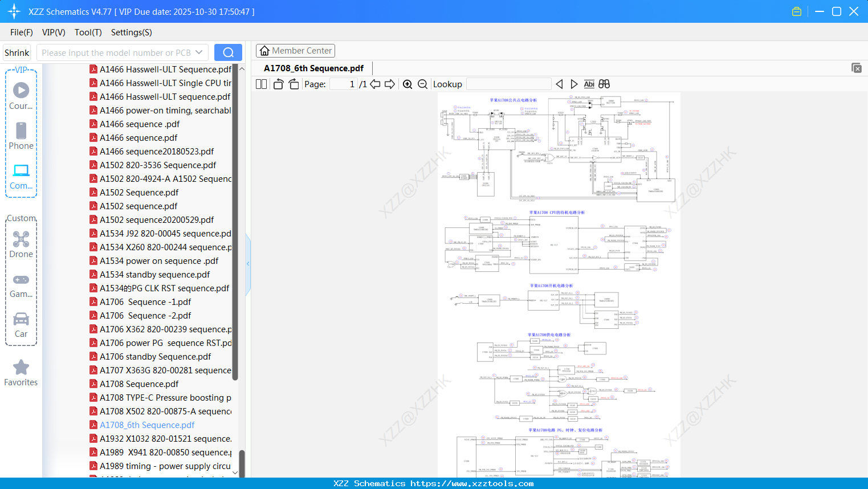The image size is (868, 489).
Task: Open A1502 sequence20200529.pdf
Action: (152, 220)
